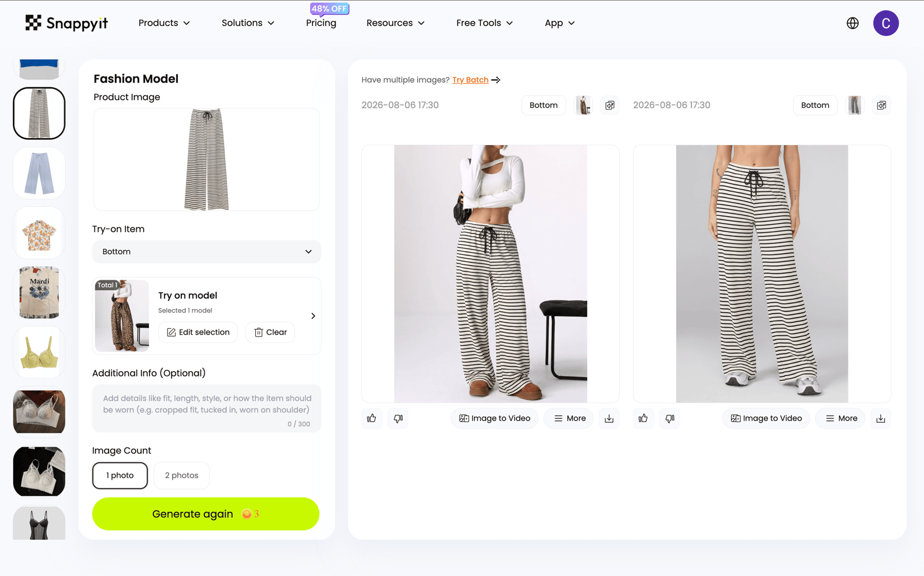This screenshot has width=924, height=576.
Task: Expand the Try-on Item Bottom dropdown
Action: point(207,252)
